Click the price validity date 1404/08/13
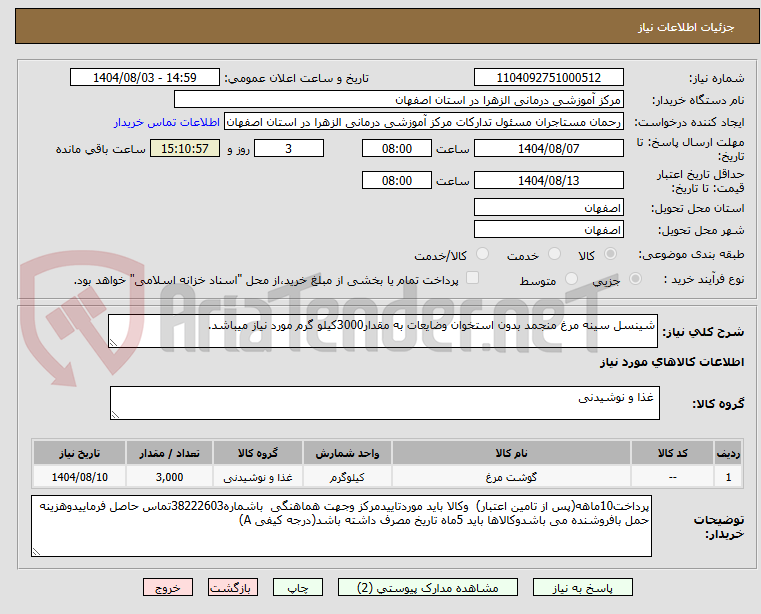The image size is (761, 614). (548, 181)
